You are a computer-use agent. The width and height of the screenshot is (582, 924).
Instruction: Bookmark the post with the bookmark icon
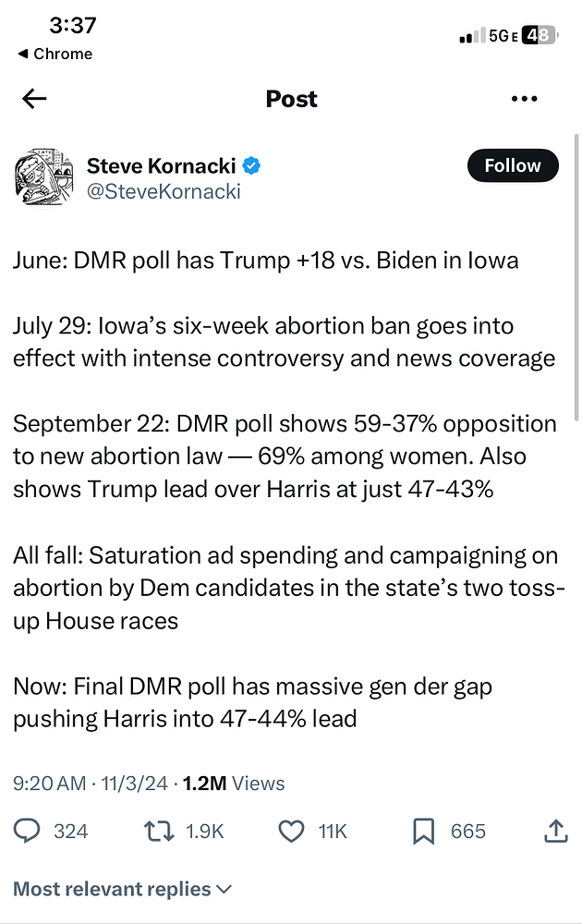(x=423, y=832)
